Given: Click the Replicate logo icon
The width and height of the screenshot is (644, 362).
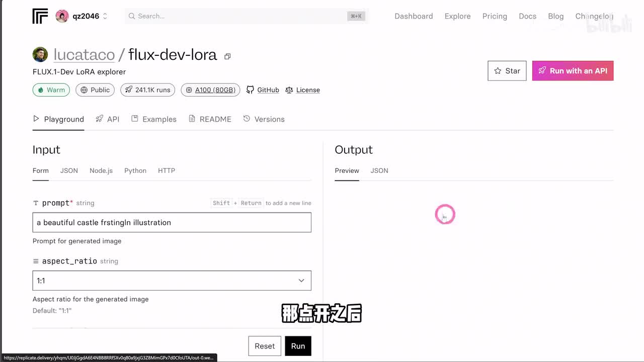Looking at the screenshot, I should [x=40, y=16].
